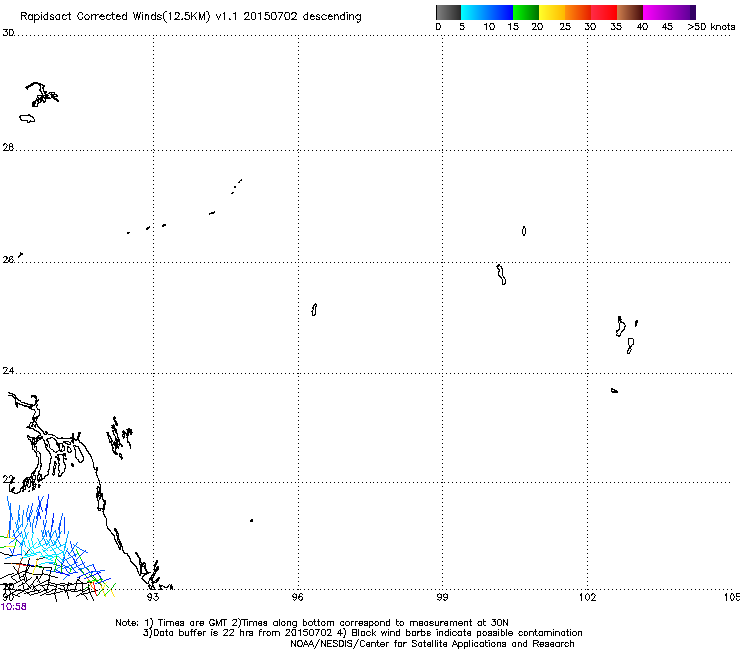Click the legend tick label 25
This screenshot has height=650, width=740.
565,27
